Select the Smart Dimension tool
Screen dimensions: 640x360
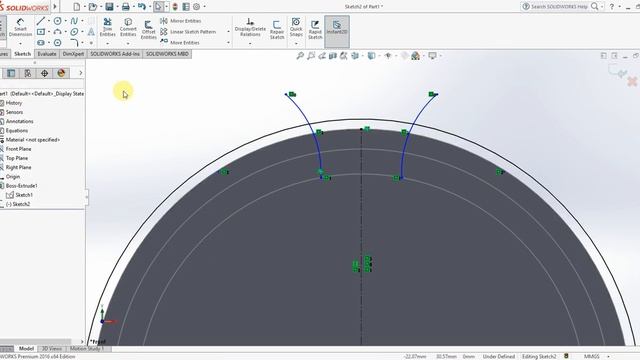pos(20,27)
